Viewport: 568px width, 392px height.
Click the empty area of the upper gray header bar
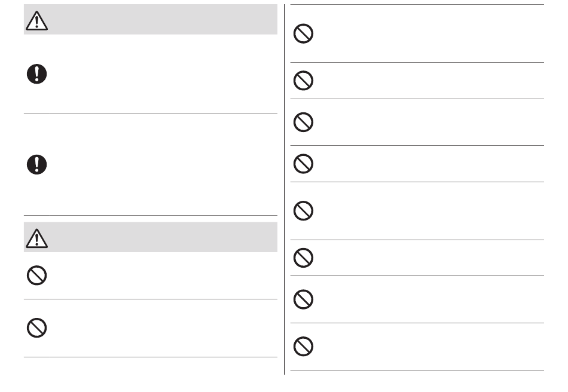tap(163, 19)
